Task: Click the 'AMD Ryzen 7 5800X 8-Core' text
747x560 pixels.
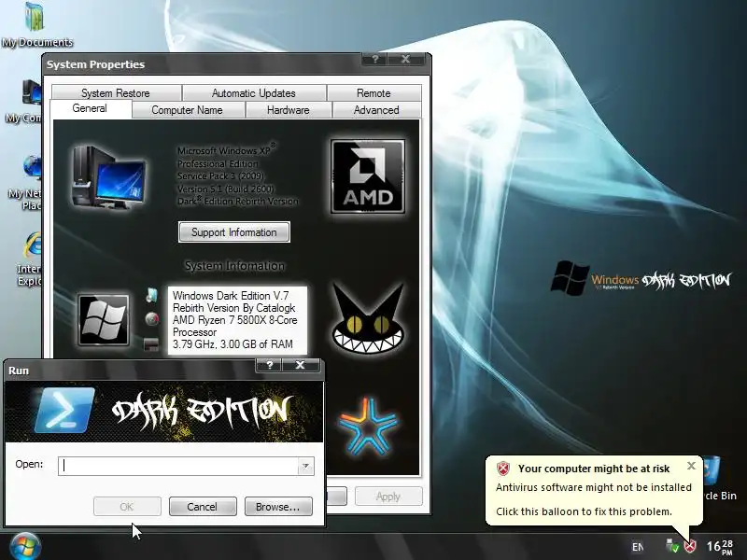Action: (235, 320)
